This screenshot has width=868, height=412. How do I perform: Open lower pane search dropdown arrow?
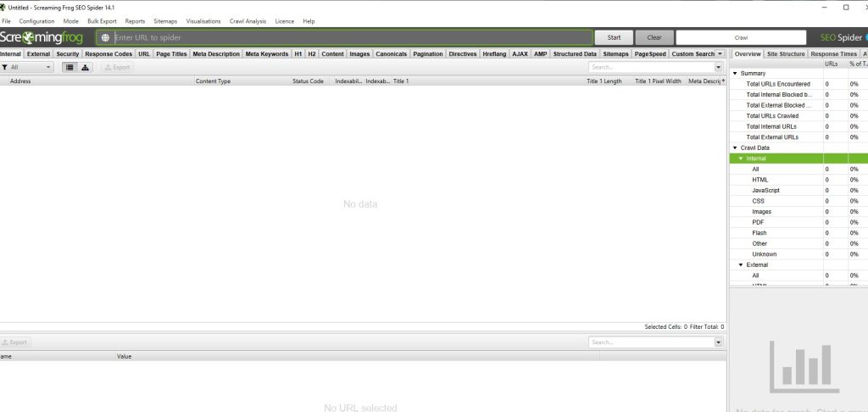pyautogui.click(x=719, y=342)
